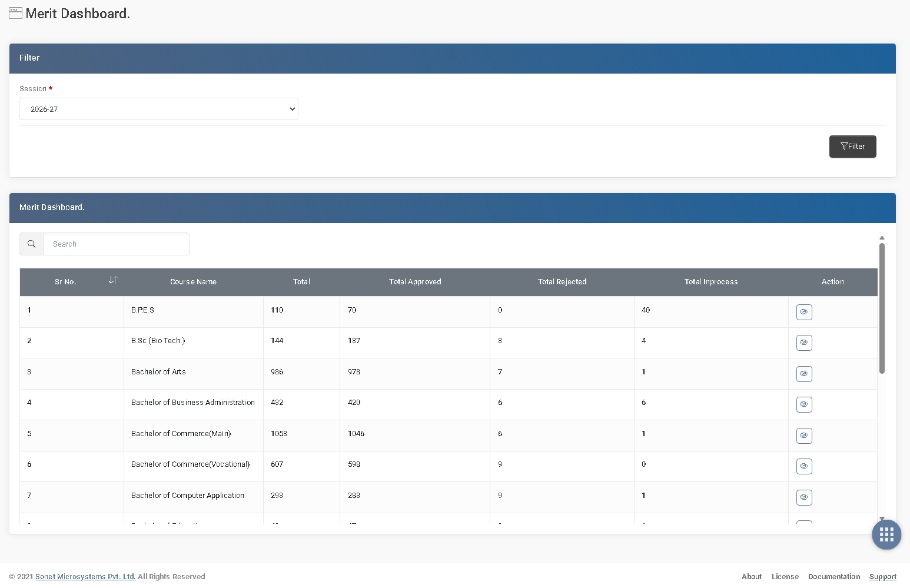Click inprocess value 40
The image size is (910, 588).
(646, 310)
